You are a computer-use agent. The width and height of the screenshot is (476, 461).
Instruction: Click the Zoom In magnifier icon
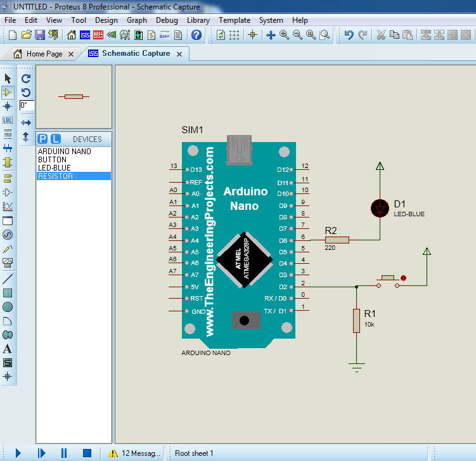[x=284, y=35]
